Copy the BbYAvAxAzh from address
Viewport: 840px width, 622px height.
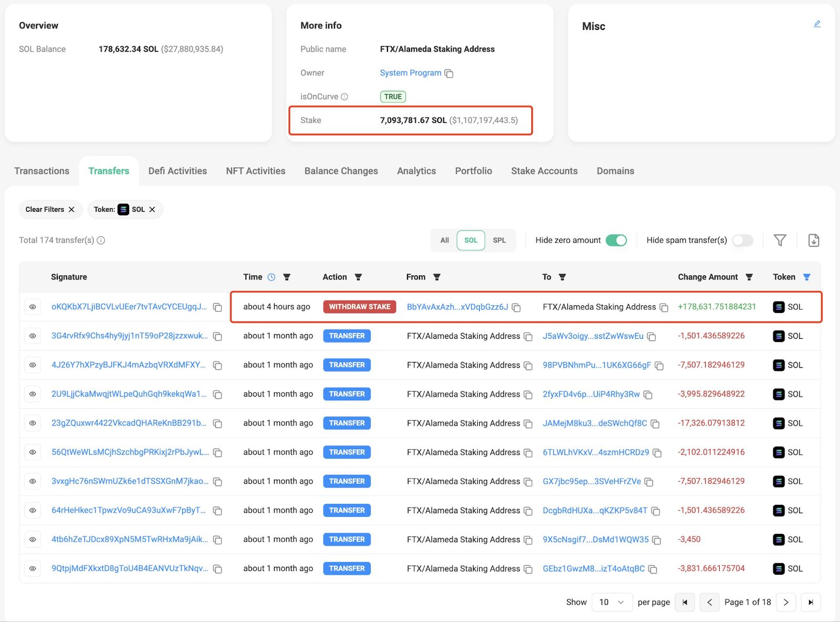click(x=516, y=307)
